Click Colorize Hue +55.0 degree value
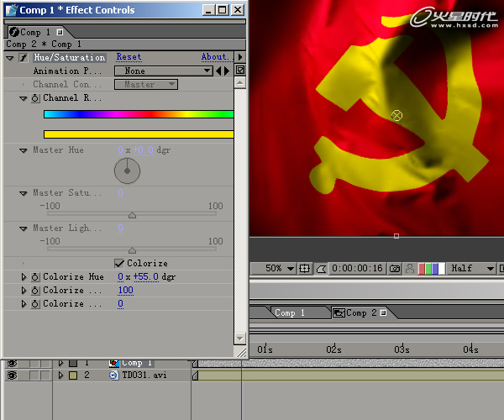 [146, 276]
